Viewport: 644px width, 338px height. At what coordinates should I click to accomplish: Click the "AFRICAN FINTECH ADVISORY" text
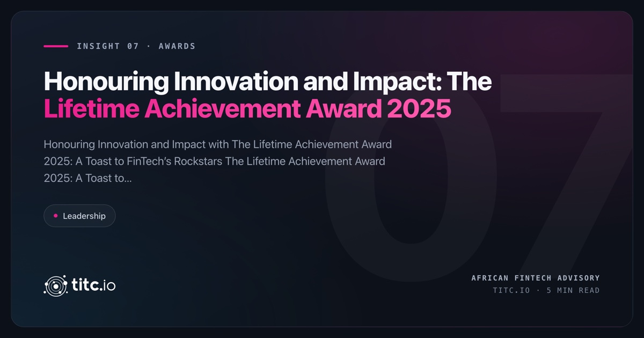point(536,278)
